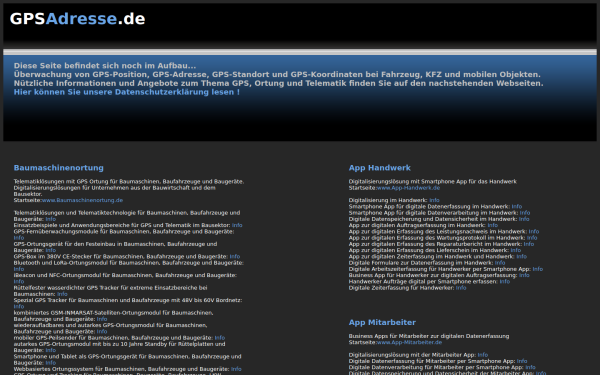Open Info link for Telematiklösungen und Telematiktechnologie
Viewport: 600px width, 375px height.
[x=51, y=219]
